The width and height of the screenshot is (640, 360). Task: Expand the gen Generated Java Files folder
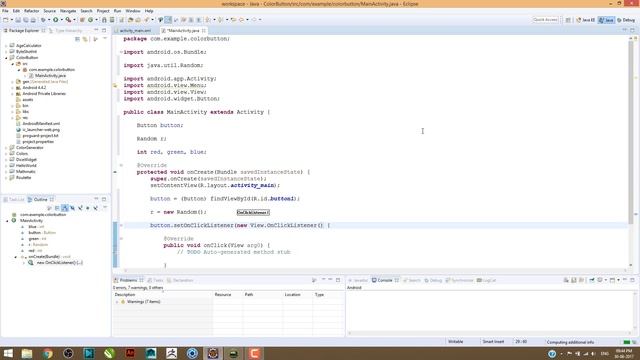[x=12, y=82]
